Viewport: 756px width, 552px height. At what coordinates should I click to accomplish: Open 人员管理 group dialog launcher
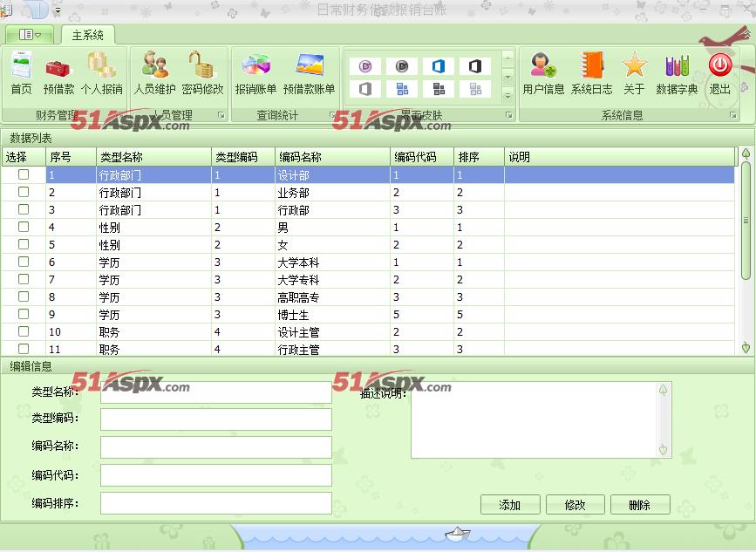pyautogui.click(x=221, y=115)
